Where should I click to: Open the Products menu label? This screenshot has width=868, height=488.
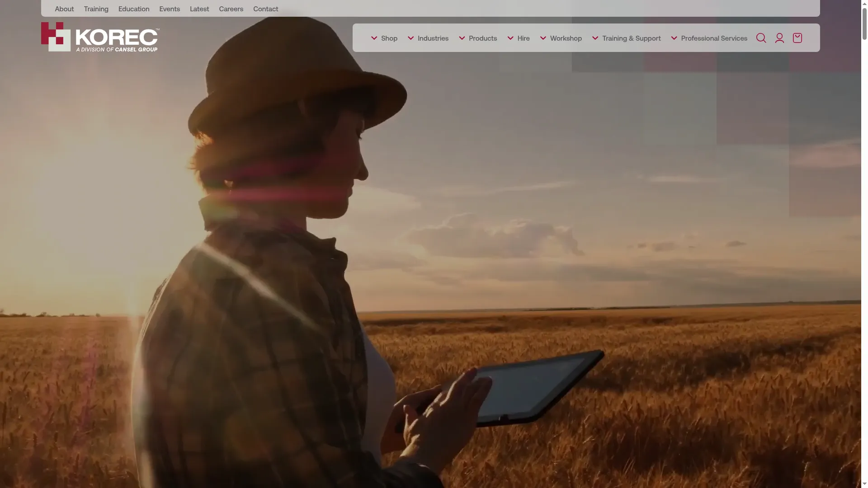pyautogui.click(x=483, y=38)
